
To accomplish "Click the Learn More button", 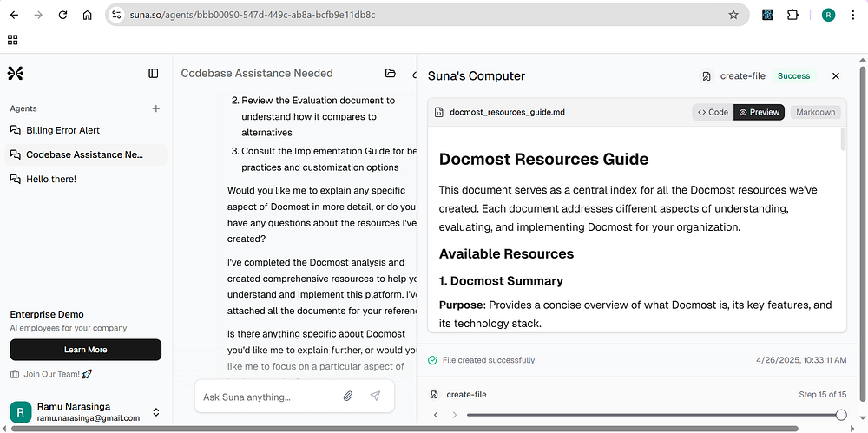I will pyautogui.click(x=86, y=350).
